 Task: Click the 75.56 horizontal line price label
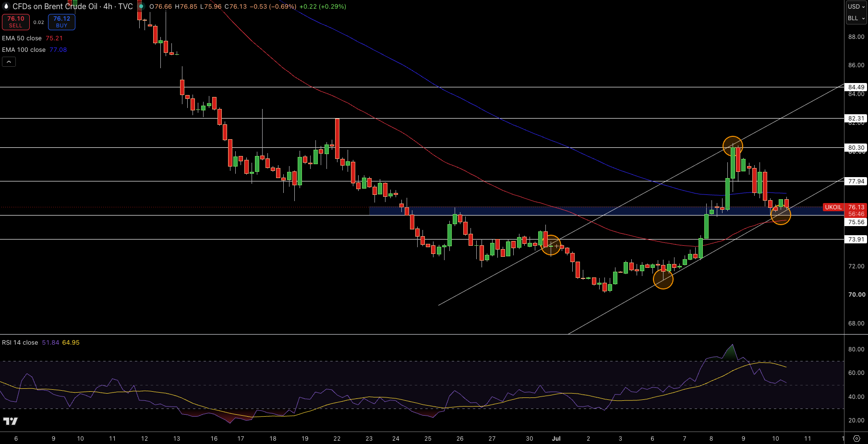(x=856, y=222)
